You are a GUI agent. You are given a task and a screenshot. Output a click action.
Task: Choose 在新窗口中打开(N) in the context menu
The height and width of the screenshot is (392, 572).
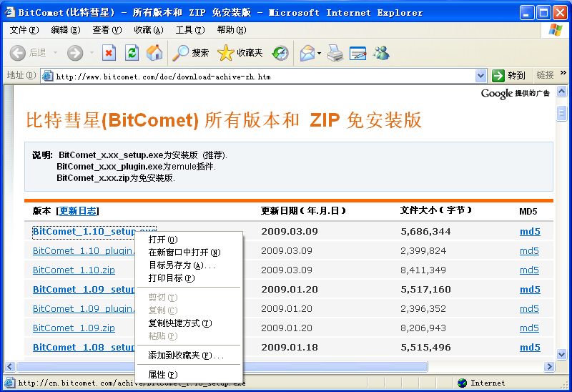click(188, 253)
